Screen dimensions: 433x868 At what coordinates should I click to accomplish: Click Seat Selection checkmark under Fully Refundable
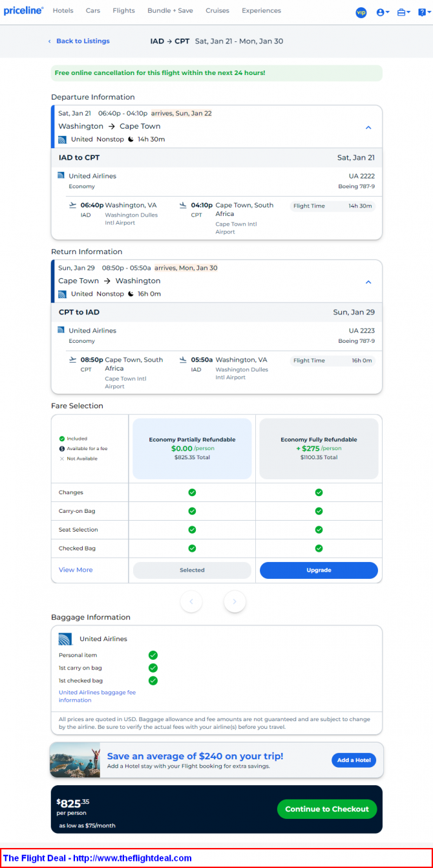[319, 530]
